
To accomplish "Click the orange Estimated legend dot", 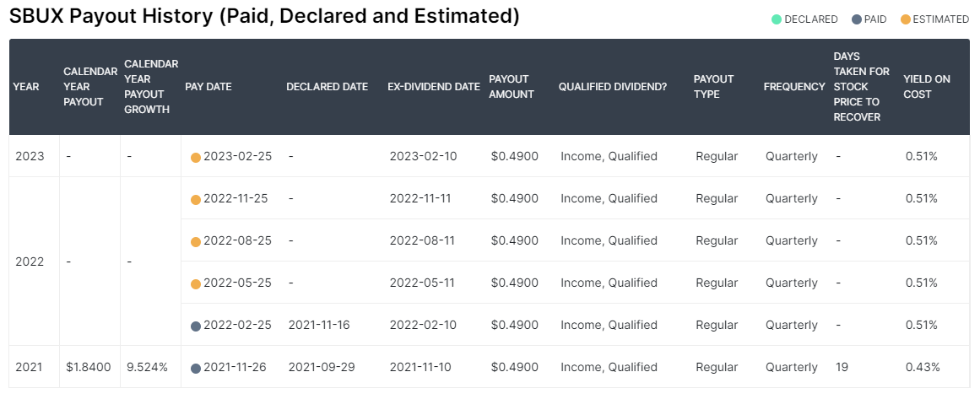I will 905,19.
